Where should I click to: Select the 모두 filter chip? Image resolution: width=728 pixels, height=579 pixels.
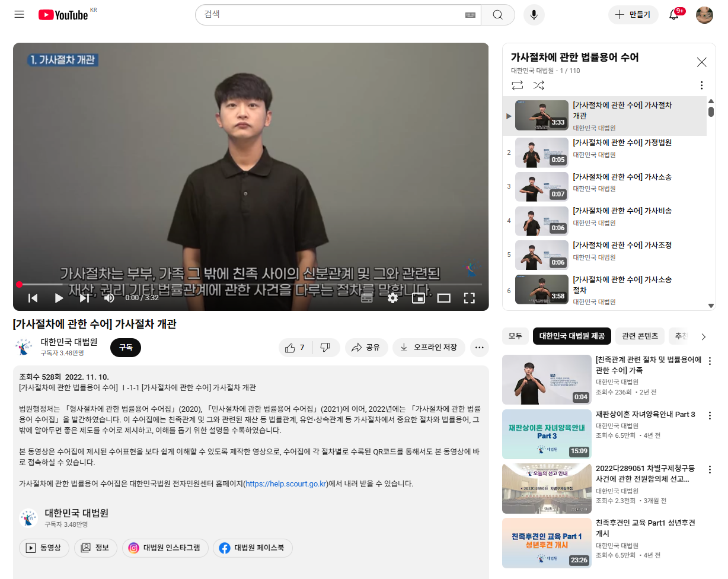515,336
